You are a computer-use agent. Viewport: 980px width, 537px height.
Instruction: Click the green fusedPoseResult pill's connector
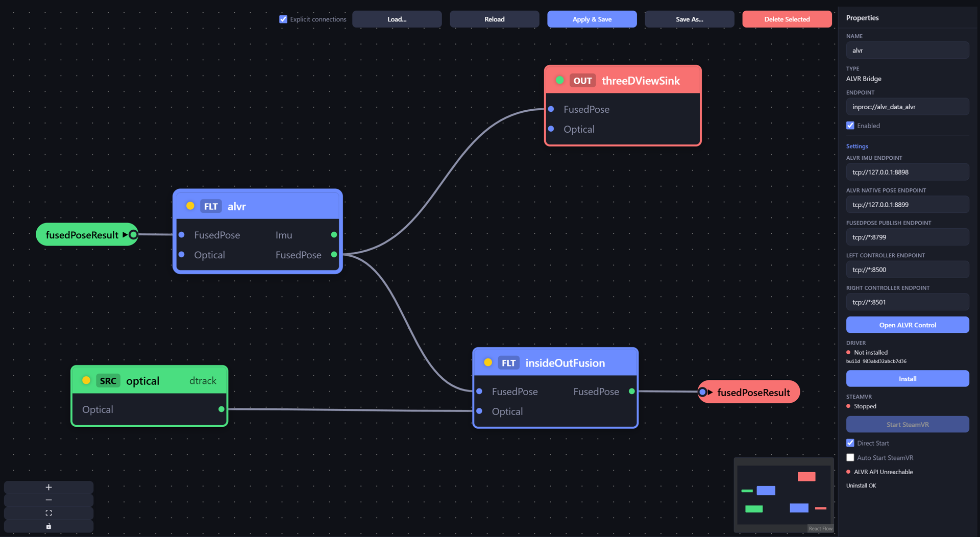point(133,235)
